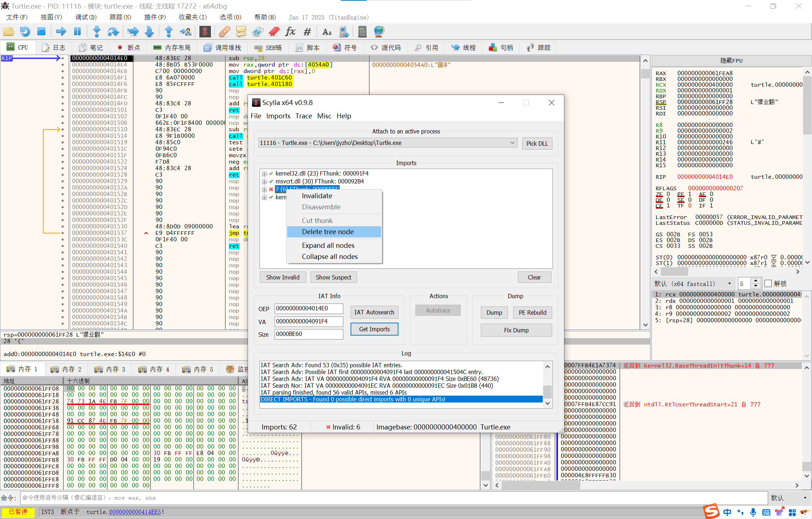Screen dimensions: 812x519
Task: Click the Sogou input method S icon
Action: pos(711,511)
